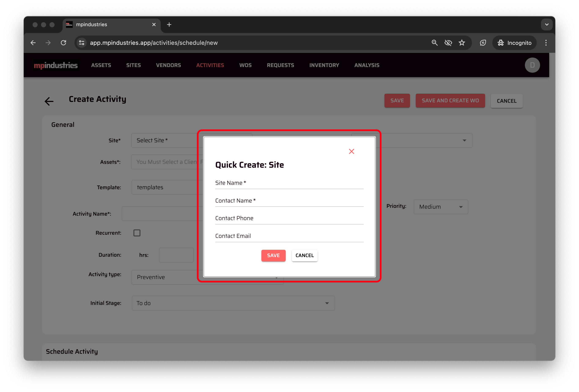Open a new browser tab

tap(169, 25)
